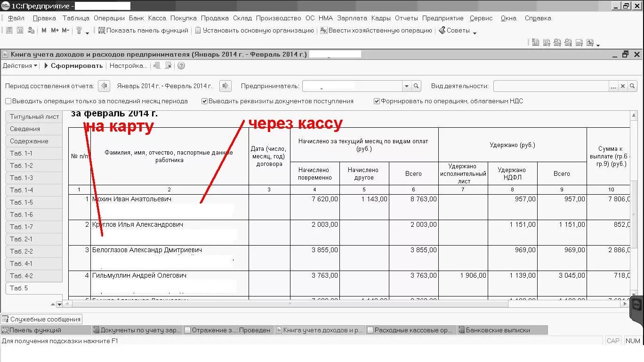Image resolution: width=644 pixels, height=362 pixels.
Task: Click the M- memory subtract button
Action: click(65, 31)
